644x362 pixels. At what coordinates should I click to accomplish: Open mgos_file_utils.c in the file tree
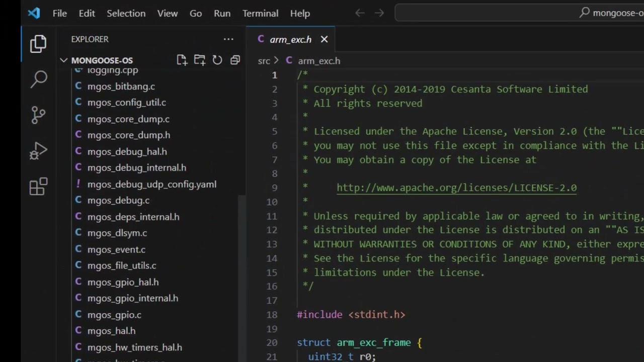[122, 265]
